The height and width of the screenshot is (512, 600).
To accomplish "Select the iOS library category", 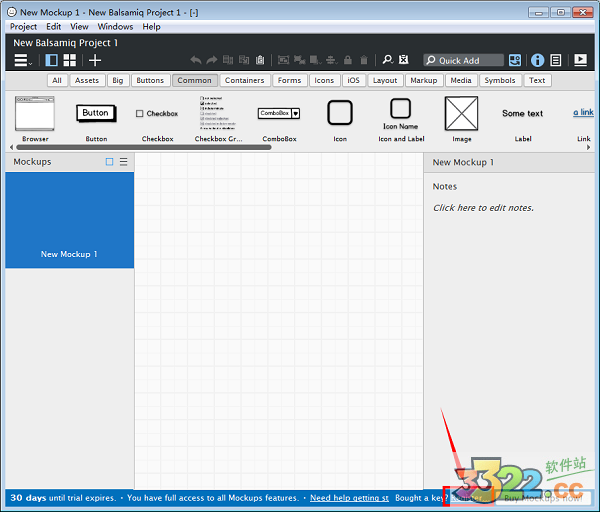I will 354,80.
